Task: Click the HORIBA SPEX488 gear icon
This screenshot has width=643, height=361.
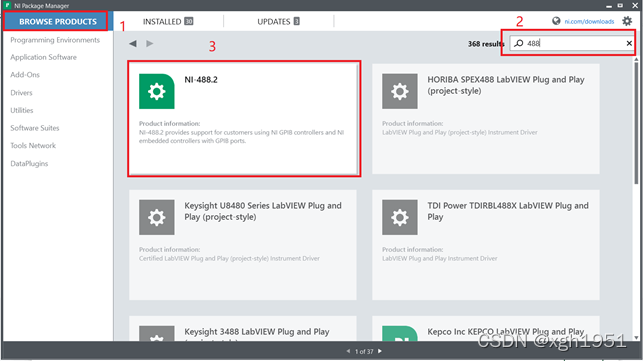Action: tap(400, 91)
